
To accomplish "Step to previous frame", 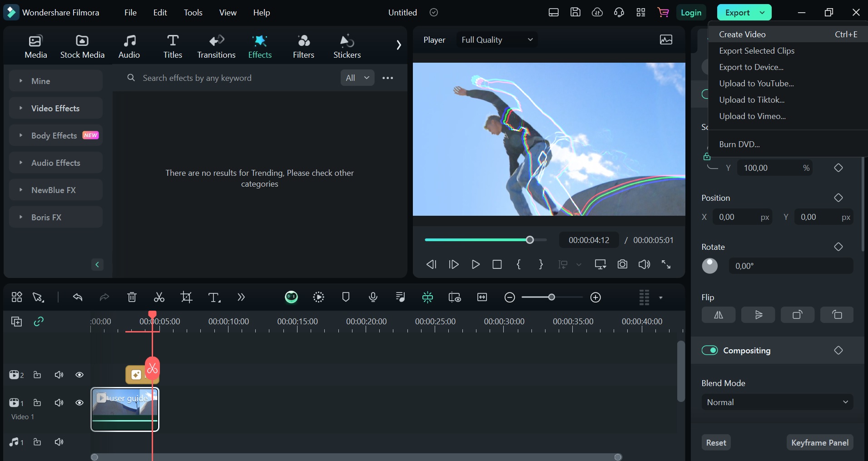I will [x=432, y=264].
